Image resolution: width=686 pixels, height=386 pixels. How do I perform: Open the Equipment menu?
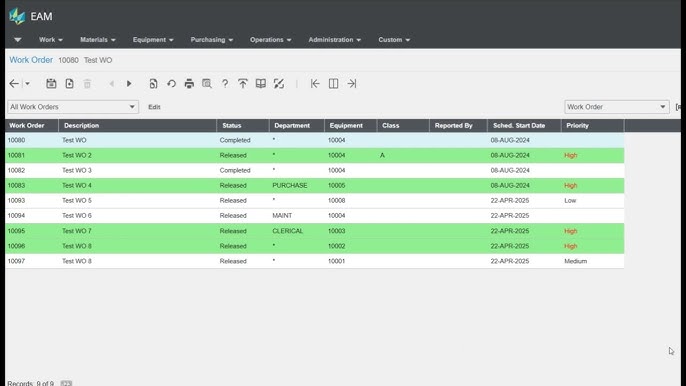(153, 40)
